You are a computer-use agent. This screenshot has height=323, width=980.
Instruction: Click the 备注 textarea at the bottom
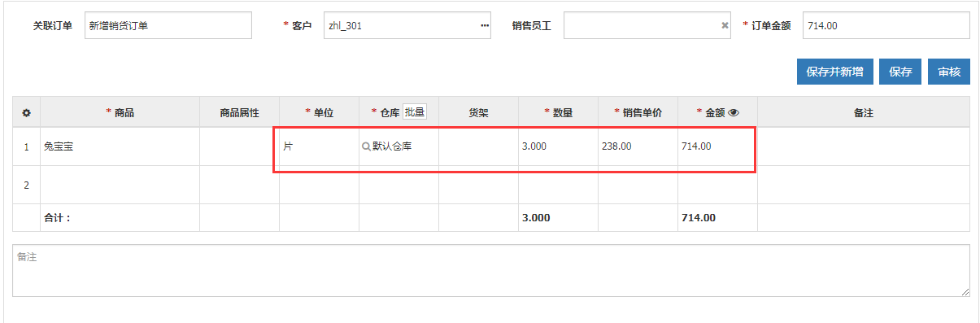[491, 270]
